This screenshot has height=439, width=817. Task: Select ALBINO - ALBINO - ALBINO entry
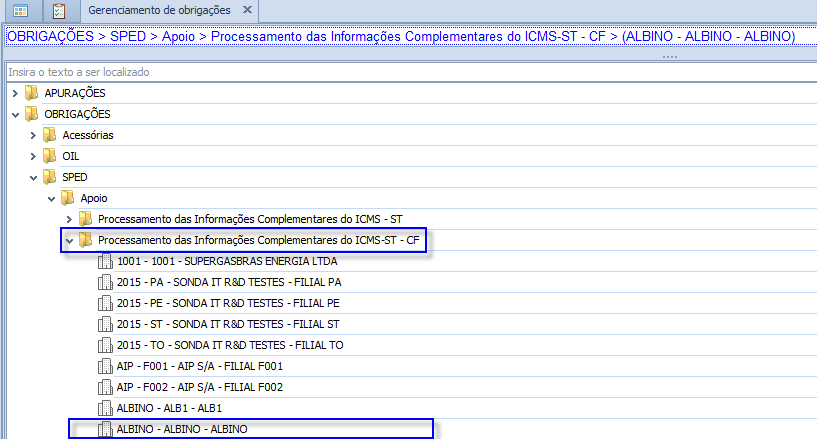(x=182, y=429)
